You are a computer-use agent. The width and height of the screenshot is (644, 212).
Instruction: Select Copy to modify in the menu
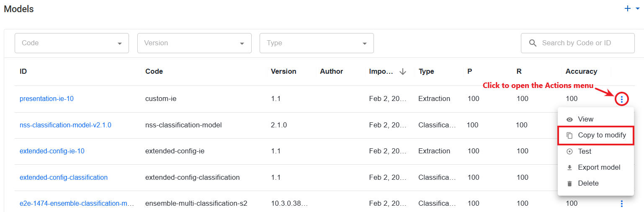click(x=595, y=135)
